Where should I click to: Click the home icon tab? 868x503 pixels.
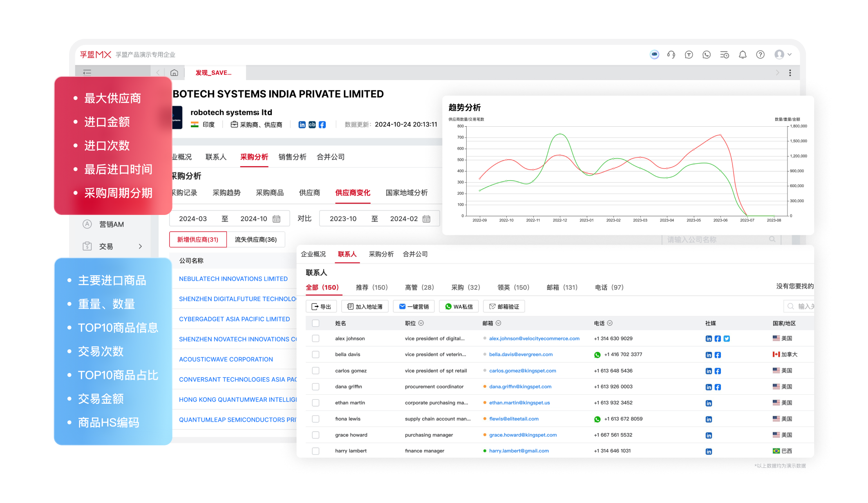click(x=174, y=73)
